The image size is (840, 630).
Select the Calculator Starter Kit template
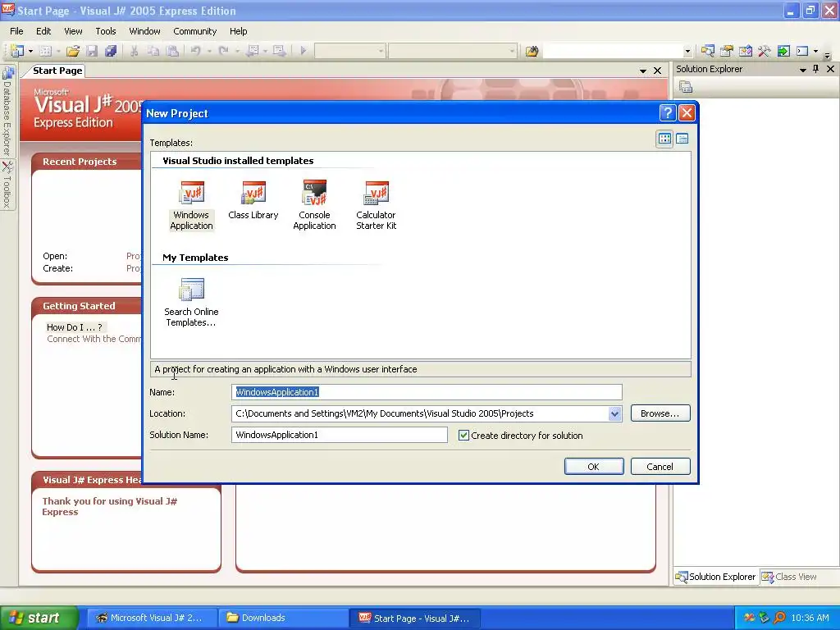coord(376,205)
